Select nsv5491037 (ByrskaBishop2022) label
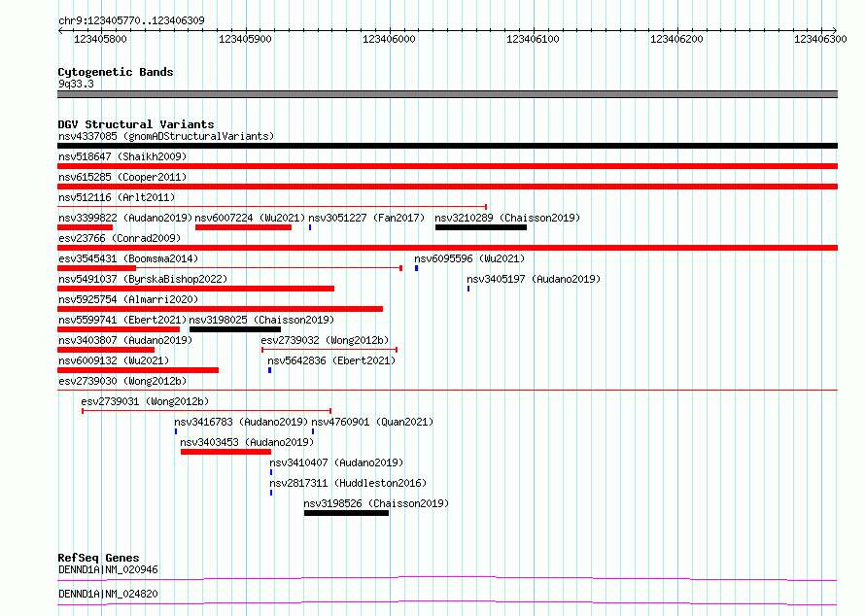The width and height of the screenshot is (865, 616). click(x=143, y=279)
